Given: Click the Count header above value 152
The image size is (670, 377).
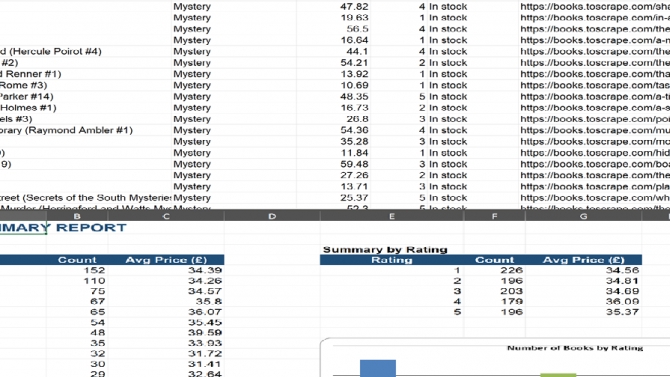Looking at the screenshot, I should tap(77, 260).
